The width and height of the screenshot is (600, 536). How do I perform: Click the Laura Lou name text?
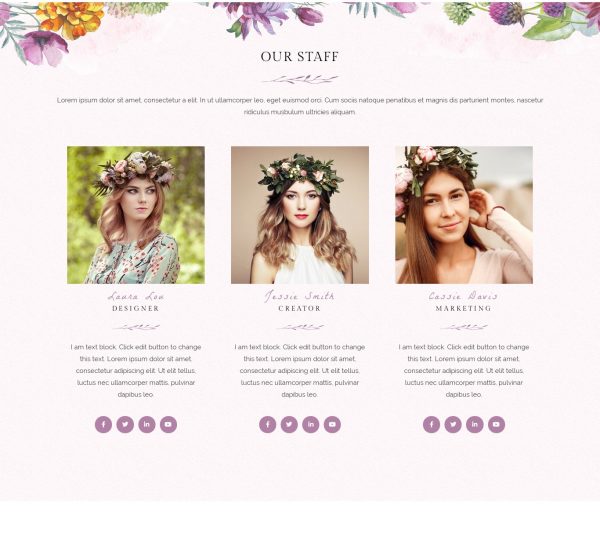pos(136,296)
